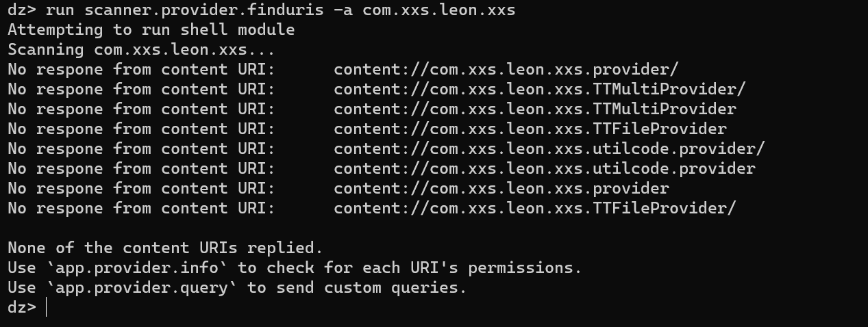Click the com.xxs.leon.xxs.provider URI without trailing slash
Screen dimensions: 868x327
coord(501,188)
